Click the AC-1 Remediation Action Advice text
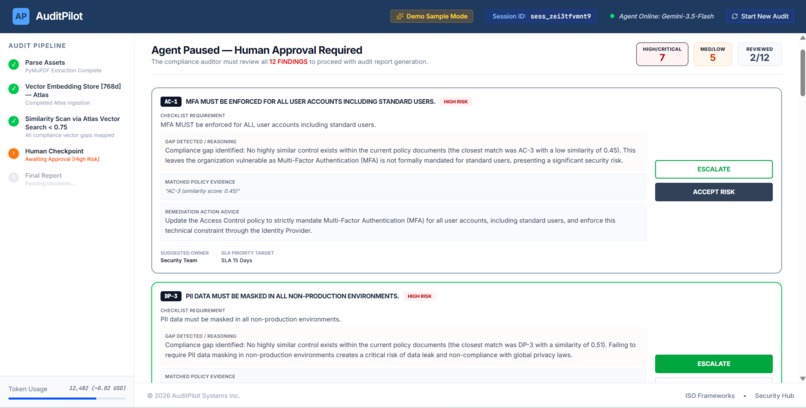 point(390,225)
